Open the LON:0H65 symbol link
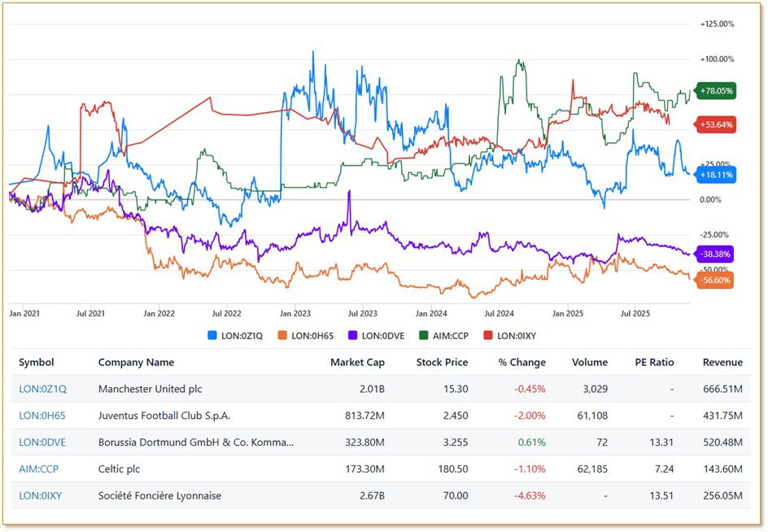This screenshot has width=768, height=532. click(x=42, y=416)
